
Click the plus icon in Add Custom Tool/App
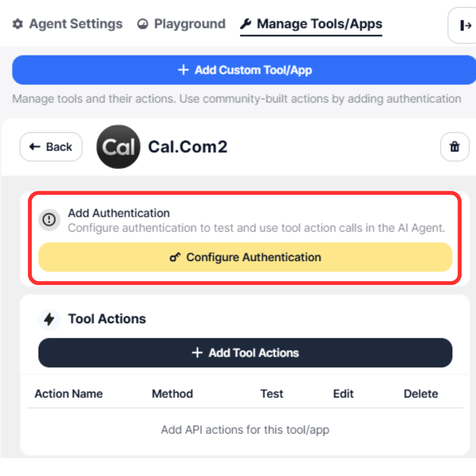click(x=183, y=70)
